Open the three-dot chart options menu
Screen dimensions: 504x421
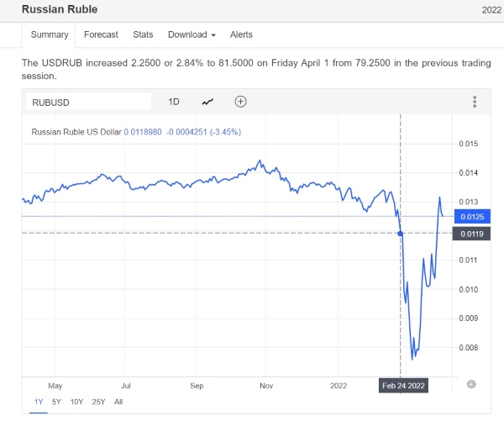475,102
